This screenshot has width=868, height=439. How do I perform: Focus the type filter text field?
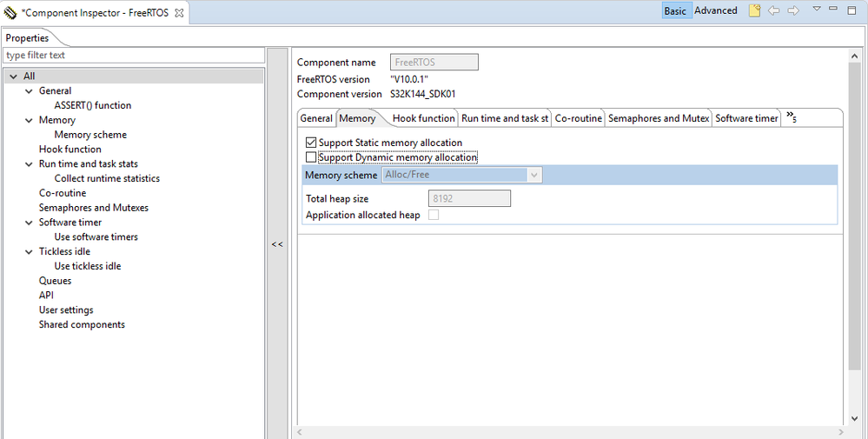134,56
